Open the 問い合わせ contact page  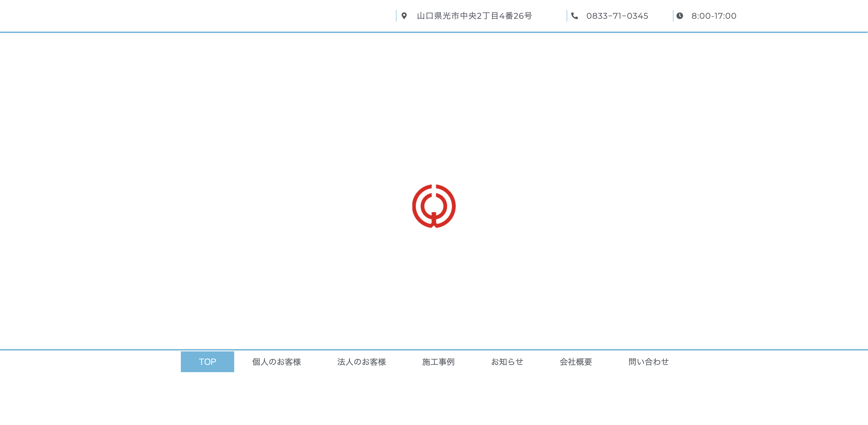tap(649, 362)
